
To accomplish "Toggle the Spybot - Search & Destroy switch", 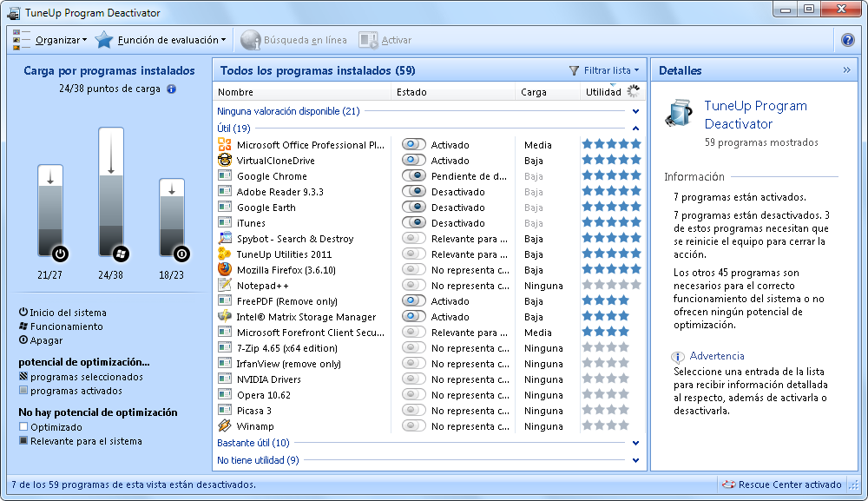I will click(413, 239).
